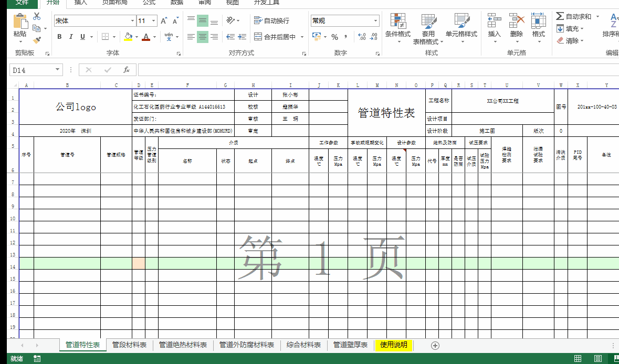Apply yellow fill color bucket
The height and width of the screenshot is (364, 619).
128,37
